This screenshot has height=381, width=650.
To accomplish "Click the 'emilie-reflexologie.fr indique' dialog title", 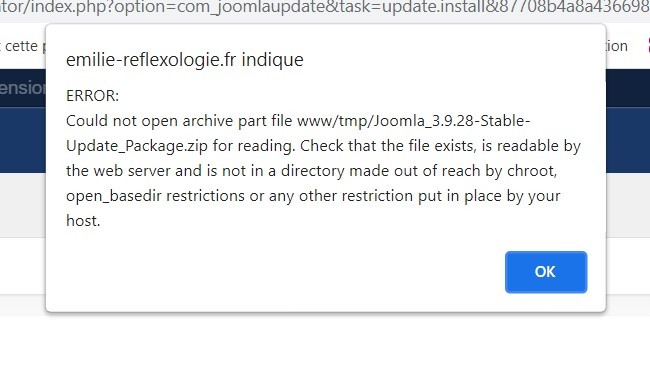I will (185, 60).
